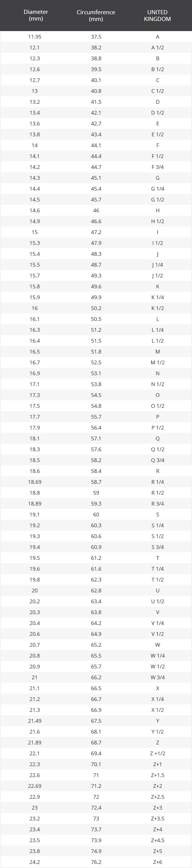
Task: Select circumference value 40.1
Action: (x=96, y=80)
